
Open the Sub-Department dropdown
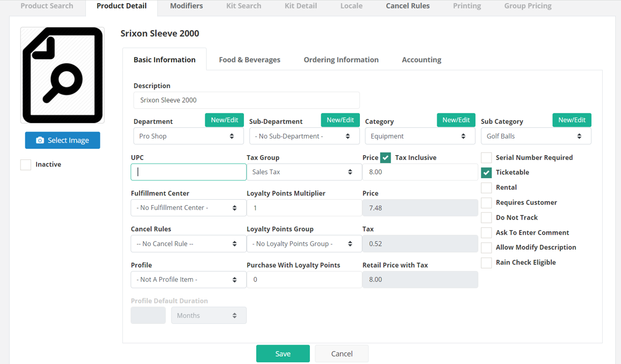pos(304,136)
